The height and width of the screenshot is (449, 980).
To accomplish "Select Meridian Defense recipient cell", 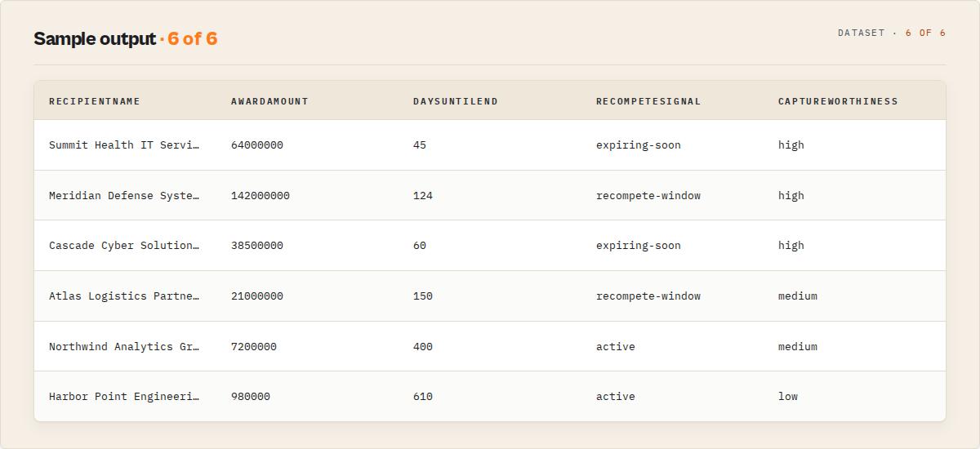I will point(124,196).
